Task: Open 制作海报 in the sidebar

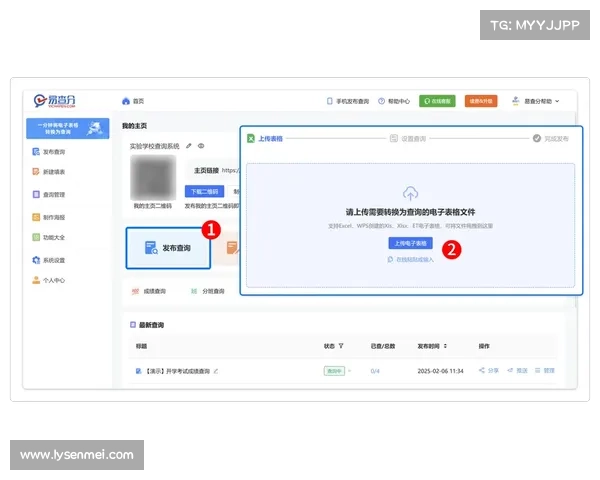Action: pos(49,217)
